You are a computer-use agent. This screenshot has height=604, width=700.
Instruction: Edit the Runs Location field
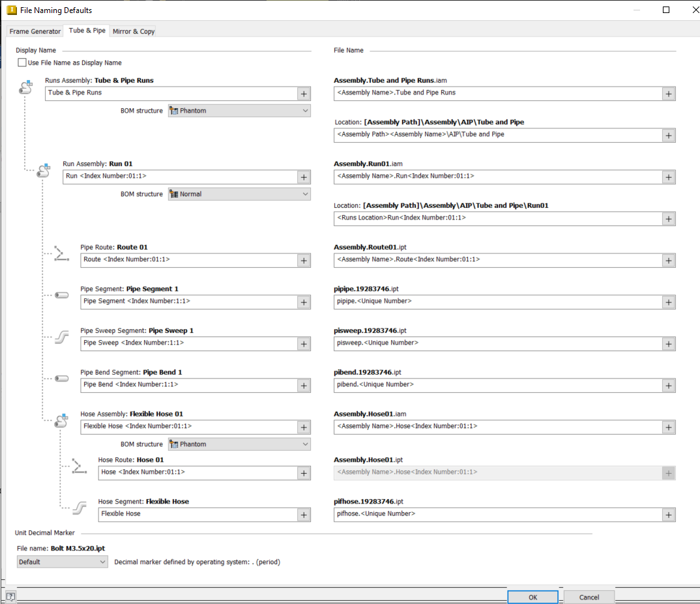(498, 219)
